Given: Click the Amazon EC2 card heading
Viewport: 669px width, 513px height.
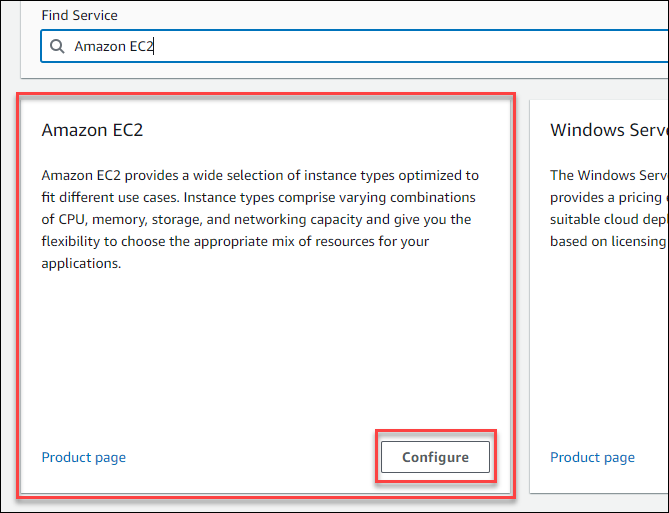Looking at the screenshot, I should (x=93, y=130).
